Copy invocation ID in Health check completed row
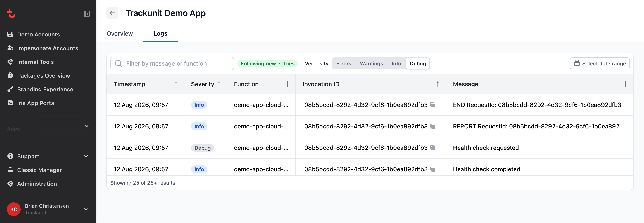 [x=433, y=169]
